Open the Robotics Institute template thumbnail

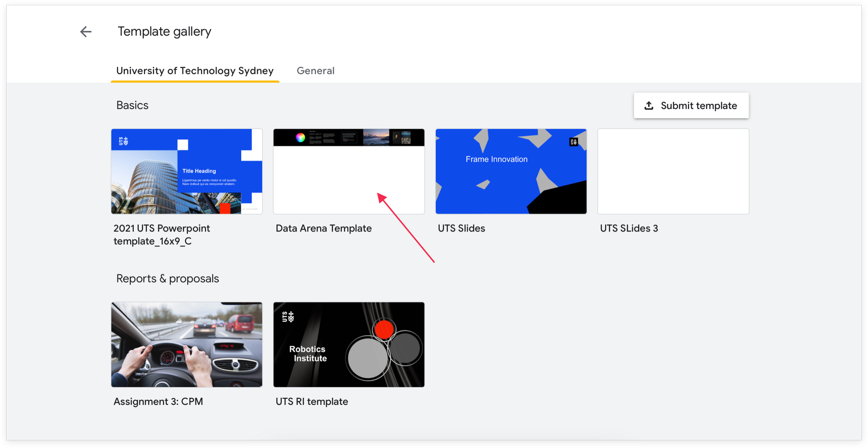coord(349,345)
